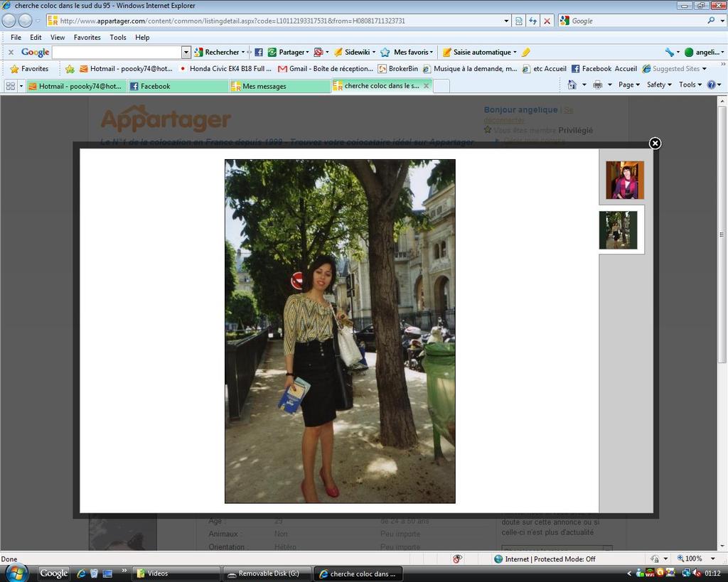Image resolution: width=728 pixels, height=582 pixels.
Task: Close the cherche coloc tab
Action: (x=427, y=86)
